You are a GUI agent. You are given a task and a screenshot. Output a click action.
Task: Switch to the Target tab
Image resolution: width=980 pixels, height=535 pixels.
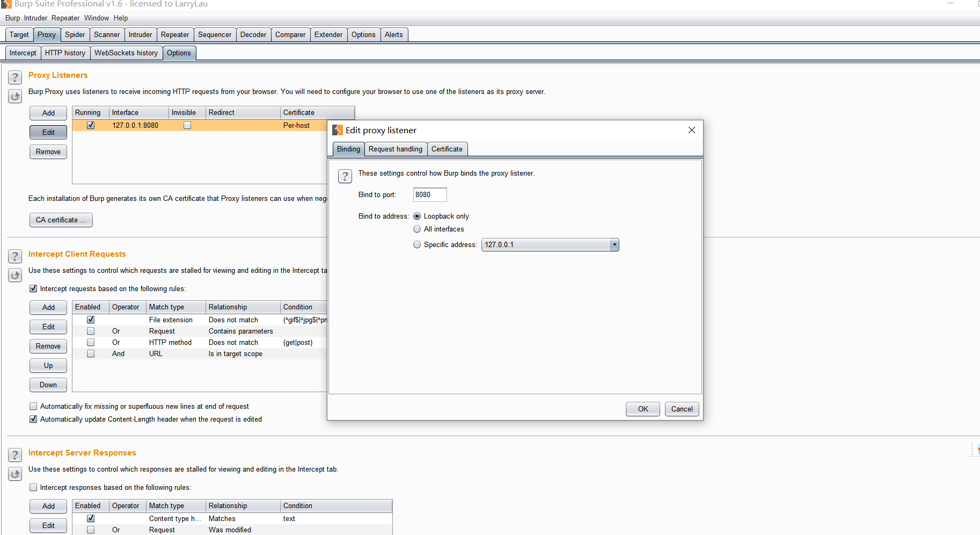19,34
